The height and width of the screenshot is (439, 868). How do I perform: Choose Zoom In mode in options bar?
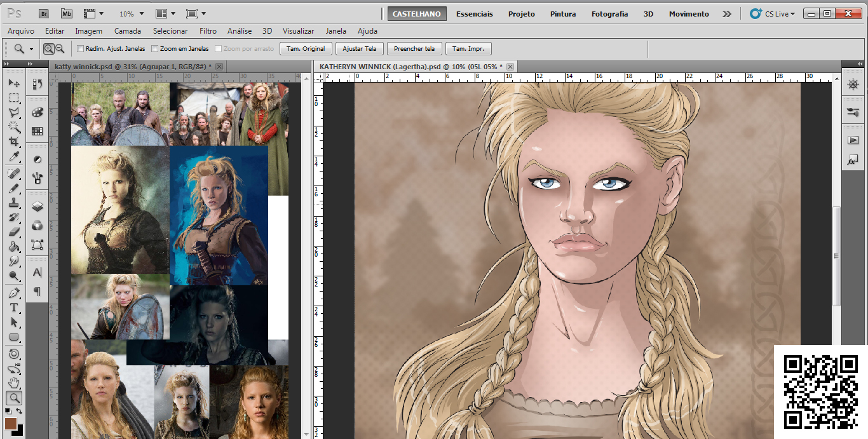pos(49,48)
